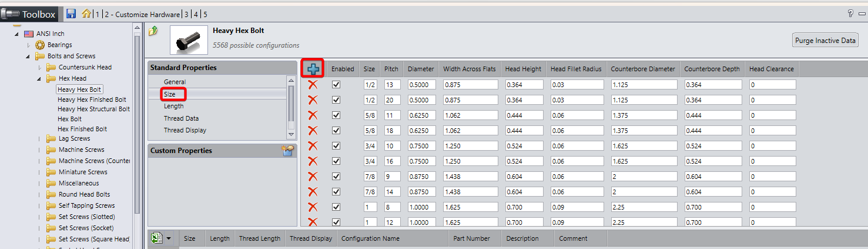Image resolution: width=868 pixels, height=249 pixels.
Task: Uncheck Enabled for size 1/2 pitch 13
Action: coord(336,85)
